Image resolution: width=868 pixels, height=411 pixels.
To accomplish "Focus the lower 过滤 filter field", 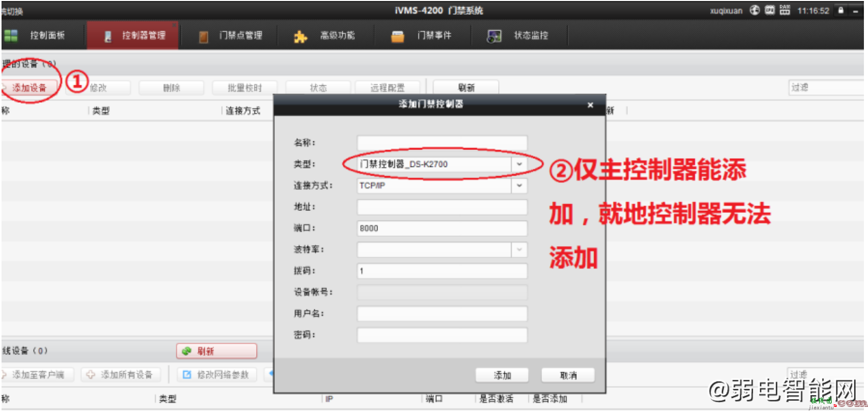I will (x=825, y=375).
